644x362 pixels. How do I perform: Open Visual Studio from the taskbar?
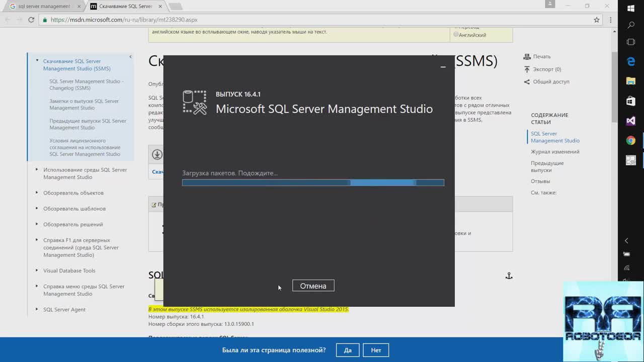click(x=631, y=121)
